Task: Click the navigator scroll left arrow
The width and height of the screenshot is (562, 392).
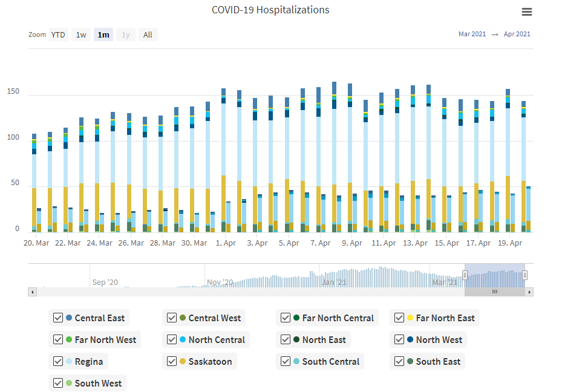Action: coord(32,292)
